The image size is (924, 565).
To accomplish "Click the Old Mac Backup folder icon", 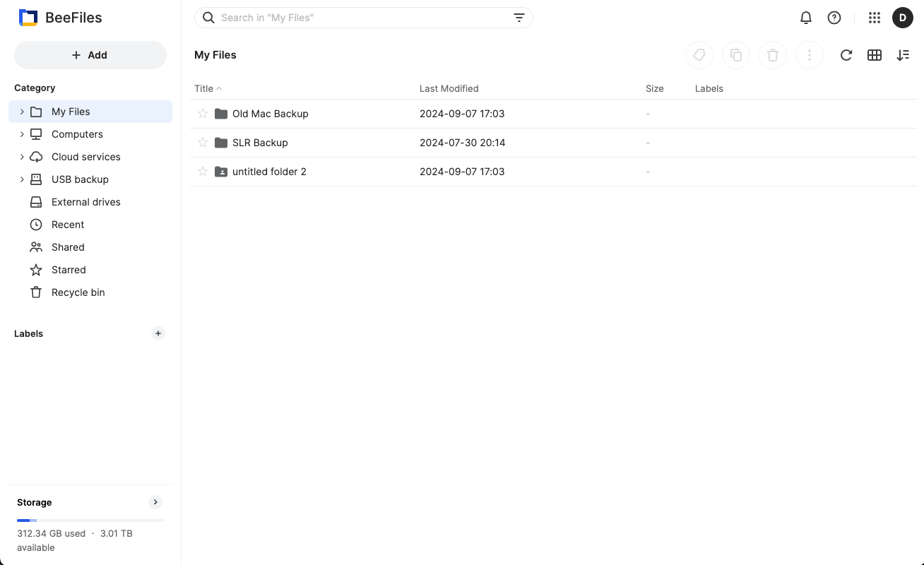I will (221, 114).
